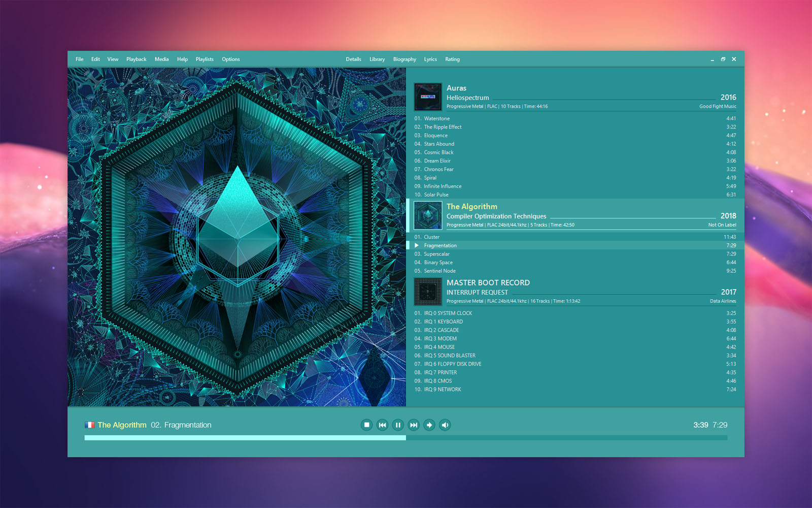Select track 03 Superscalar
812x508 pixels.
[x=575, y=254]
